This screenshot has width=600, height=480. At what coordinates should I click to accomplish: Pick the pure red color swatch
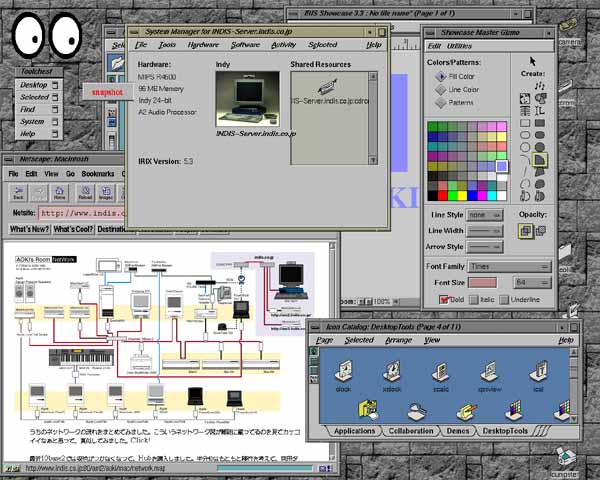[x=443, y=196]
